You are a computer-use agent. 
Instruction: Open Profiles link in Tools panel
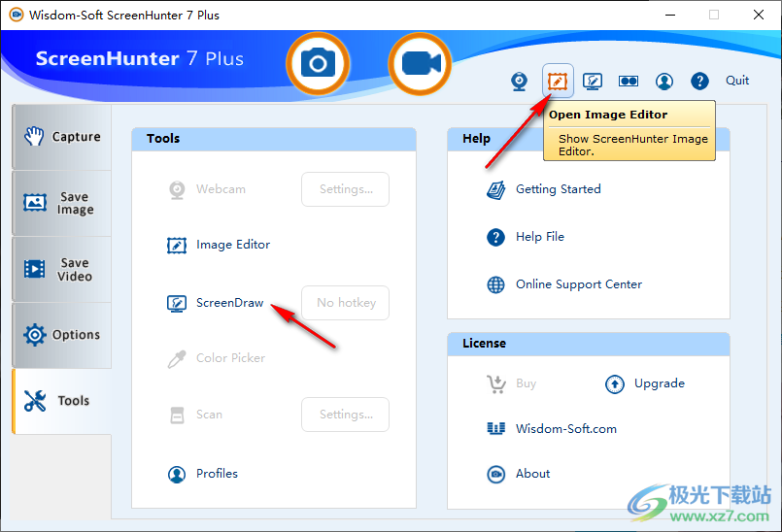pyautogui.click(x=217, y=473)
